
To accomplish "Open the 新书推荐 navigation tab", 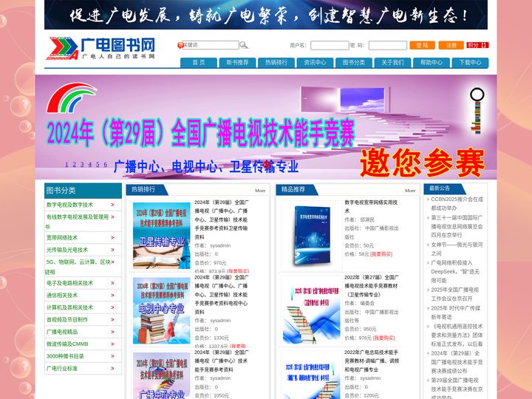I will pyautogui.click(x=237, y=62).
